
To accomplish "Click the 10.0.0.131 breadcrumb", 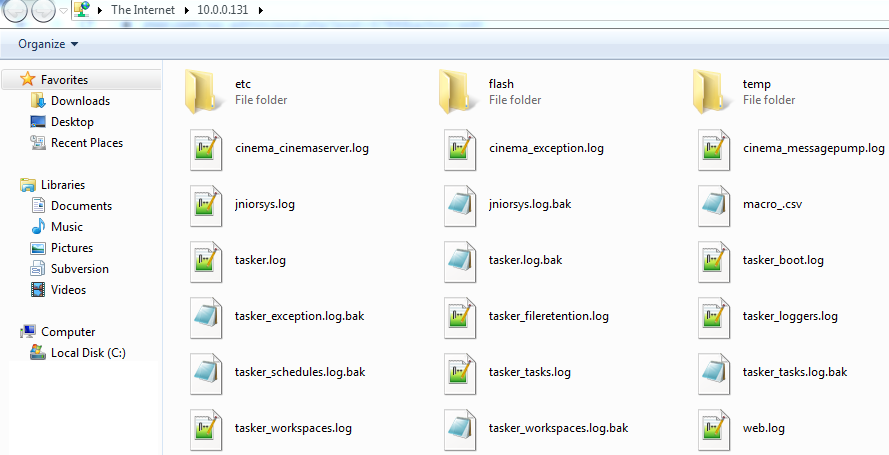I will point(223,10).
